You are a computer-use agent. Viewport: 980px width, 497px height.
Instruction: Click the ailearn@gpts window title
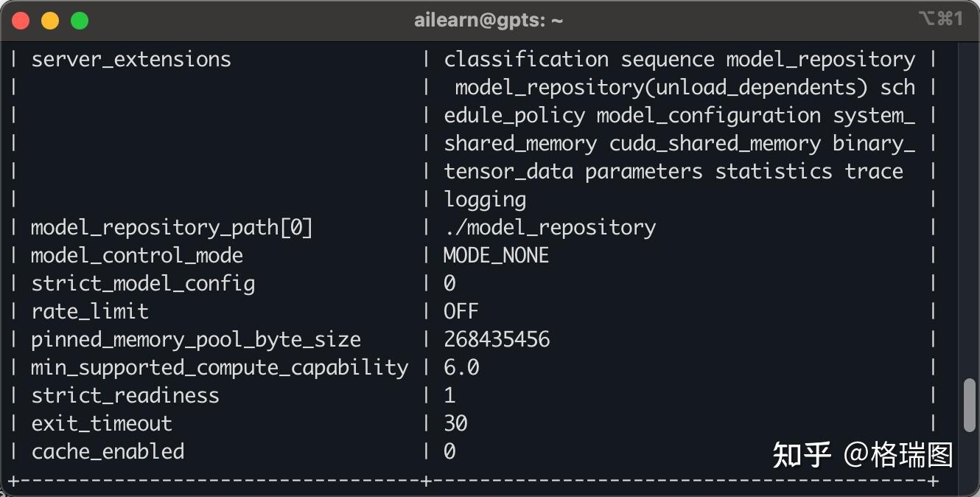(489, 21)
